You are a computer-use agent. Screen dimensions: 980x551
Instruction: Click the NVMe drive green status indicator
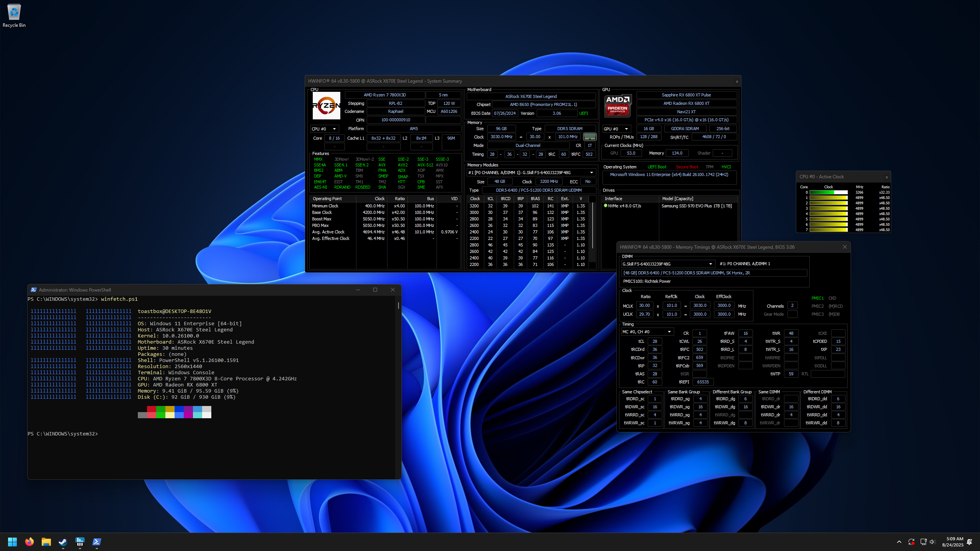[x=605, y=206]
